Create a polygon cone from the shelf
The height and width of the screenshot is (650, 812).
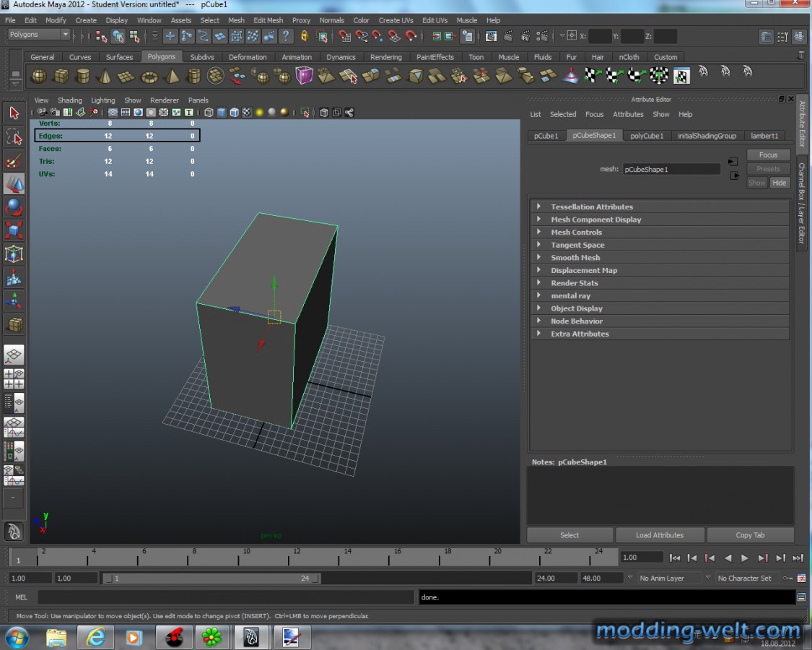tap(105, 77)
